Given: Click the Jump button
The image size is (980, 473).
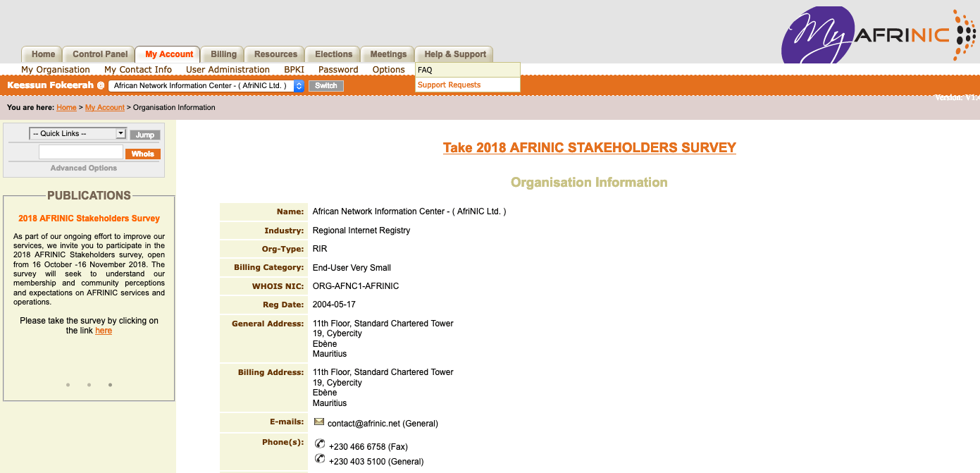Looking at the screenshot, I should pos(145,135).
